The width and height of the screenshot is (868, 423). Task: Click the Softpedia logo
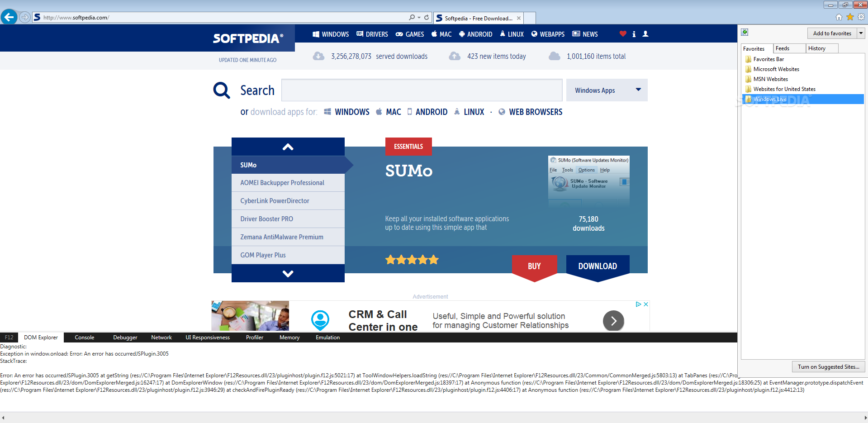(248, 38)
